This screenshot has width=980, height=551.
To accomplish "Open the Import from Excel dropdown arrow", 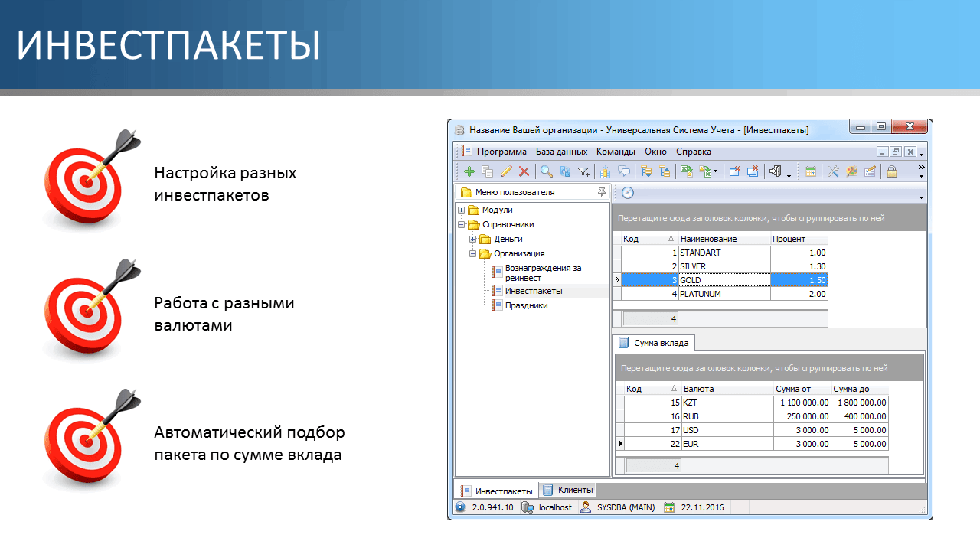I will (x=715, y=172).
